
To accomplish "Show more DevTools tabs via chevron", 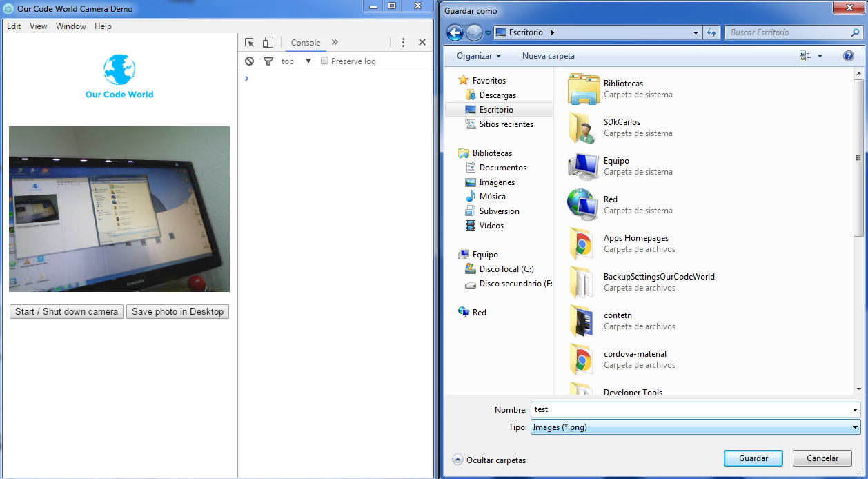I will [x=335, y=43].
